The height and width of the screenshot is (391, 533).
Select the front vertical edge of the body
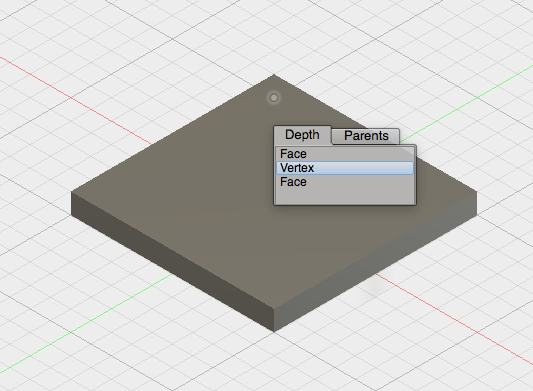coord(274,320)
